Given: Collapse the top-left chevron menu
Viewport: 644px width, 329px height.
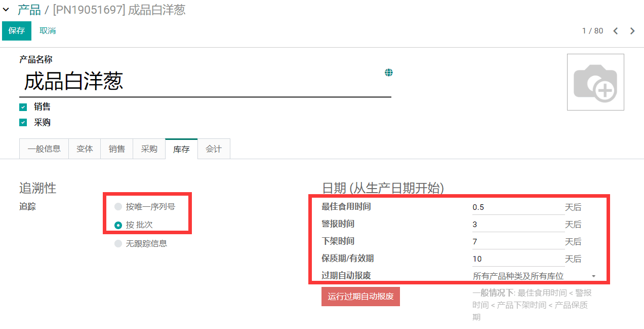Looking at the screenshot, I should [x=6, y=10].
